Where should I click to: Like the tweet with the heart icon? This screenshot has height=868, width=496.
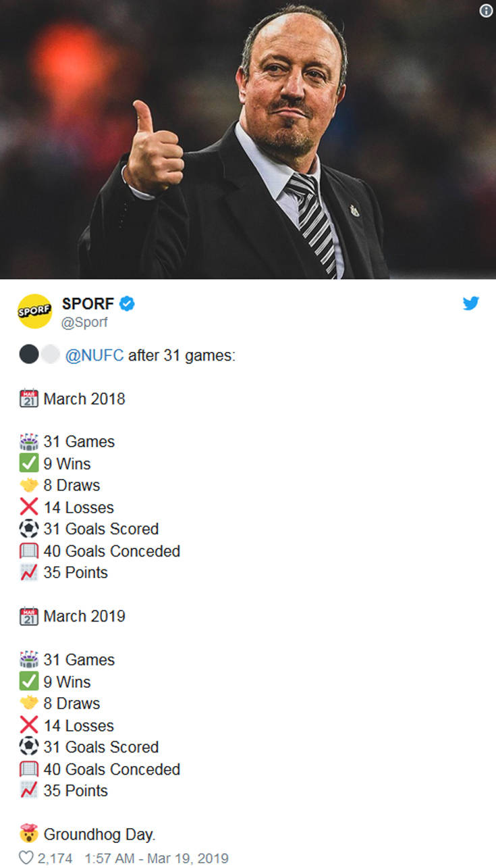click(x=26, y=858)
